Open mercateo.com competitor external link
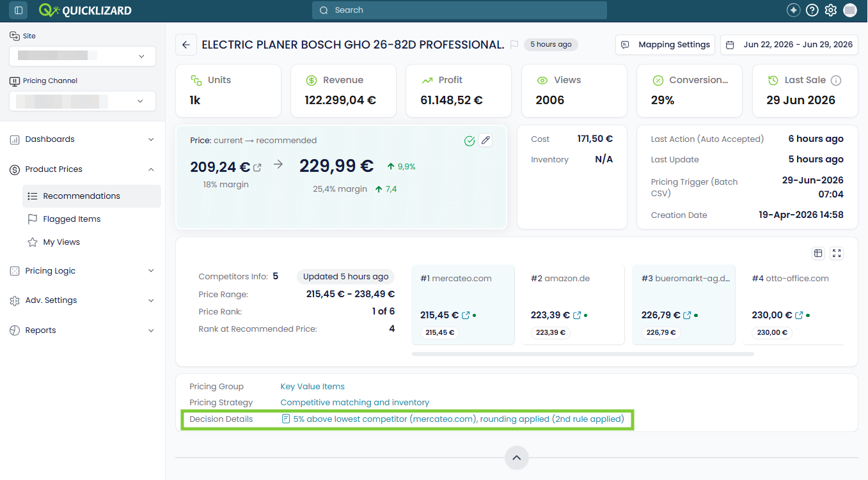This screenshot has height=480, width=868. click(466, 315)
